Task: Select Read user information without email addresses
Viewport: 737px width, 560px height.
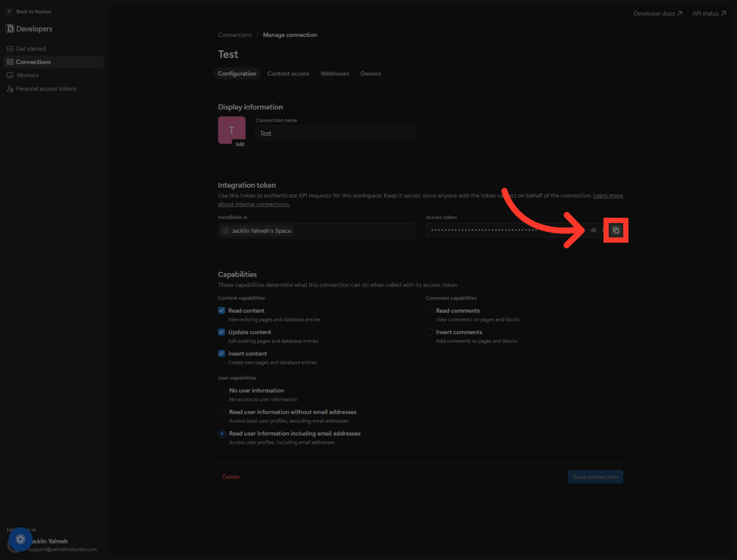Action: pos(222,412)
